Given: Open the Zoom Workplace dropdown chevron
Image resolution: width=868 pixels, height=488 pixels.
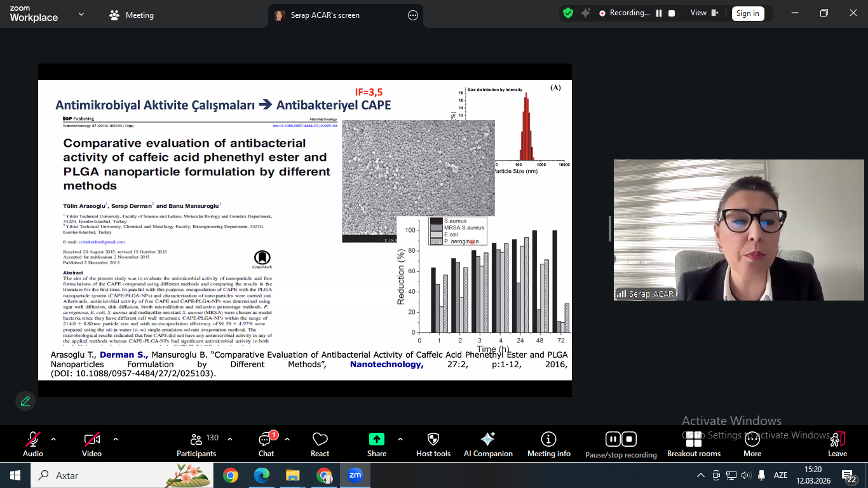Looking at the screenshot, I should [x=81, y=15].
